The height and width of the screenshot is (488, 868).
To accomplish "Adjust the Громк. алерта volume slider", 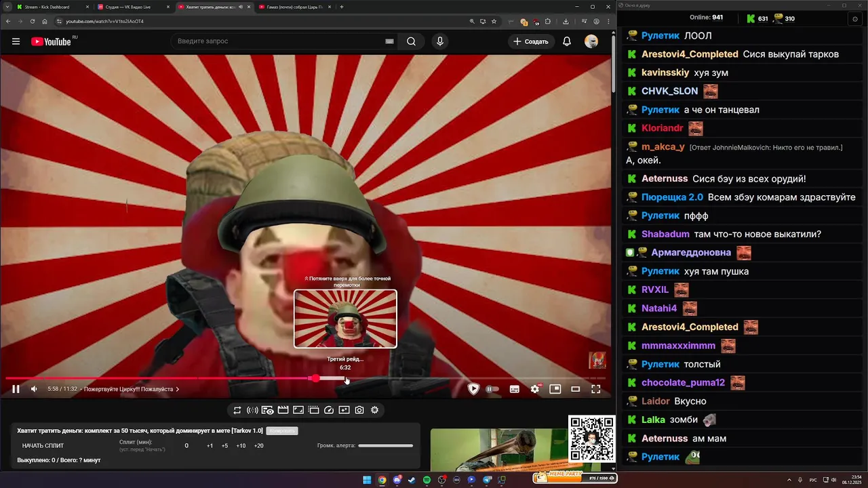I will tap(386, 446).
